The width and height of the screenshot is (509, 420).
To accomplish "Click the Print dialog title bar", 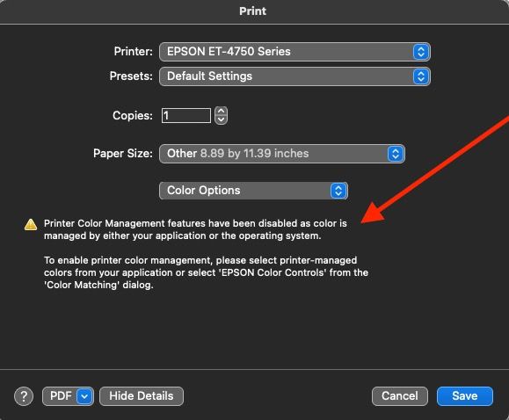I will point(253,11).
